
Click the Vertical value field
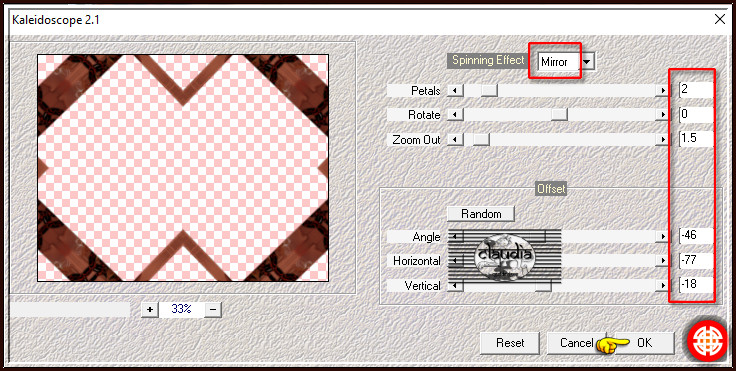click(x=696, y=285)
